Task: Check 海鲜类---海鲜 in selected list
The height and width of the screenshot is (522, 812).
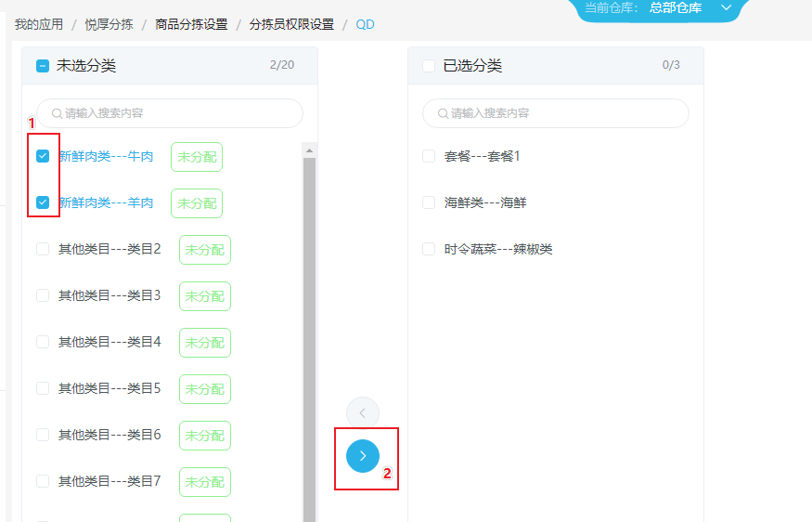Action: (428, 202)
